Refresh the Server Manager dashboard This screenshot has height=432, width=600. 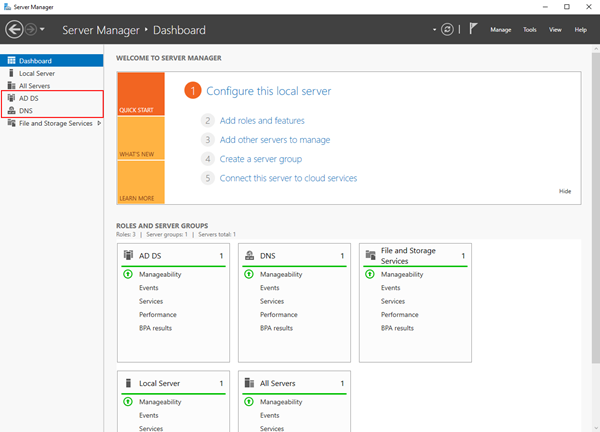point(447,29)
